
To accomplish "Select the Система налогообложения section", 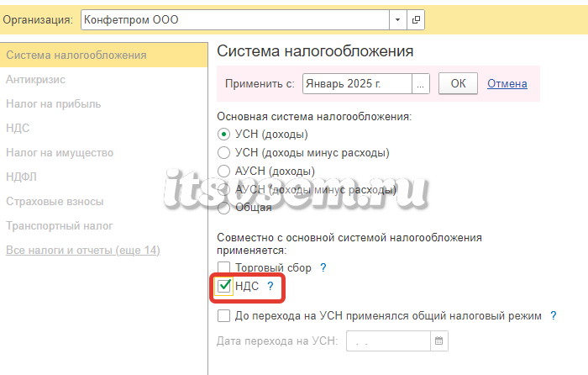I will pos(103,55).
